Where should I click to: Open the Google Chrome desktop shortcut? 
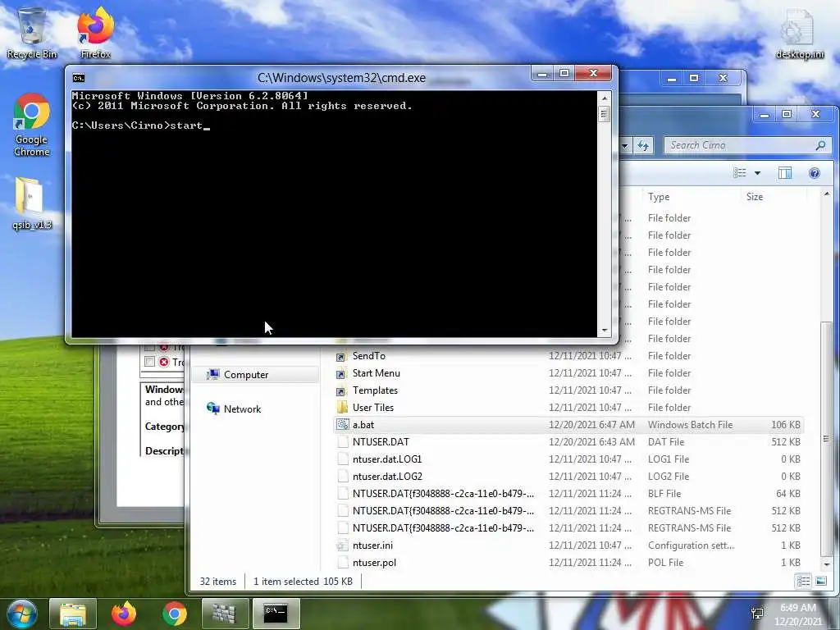tap(32, 125)
